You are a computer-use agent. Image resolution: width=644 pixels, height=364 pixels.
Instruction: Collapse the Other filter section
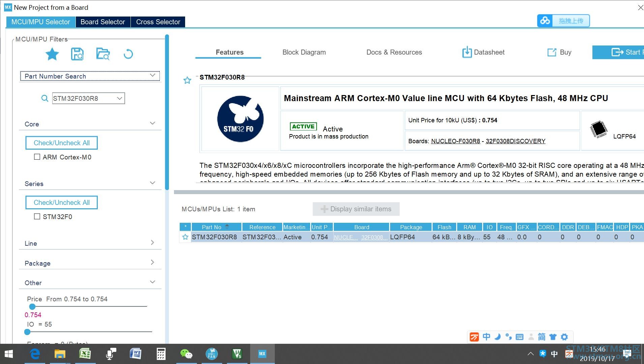153,282
